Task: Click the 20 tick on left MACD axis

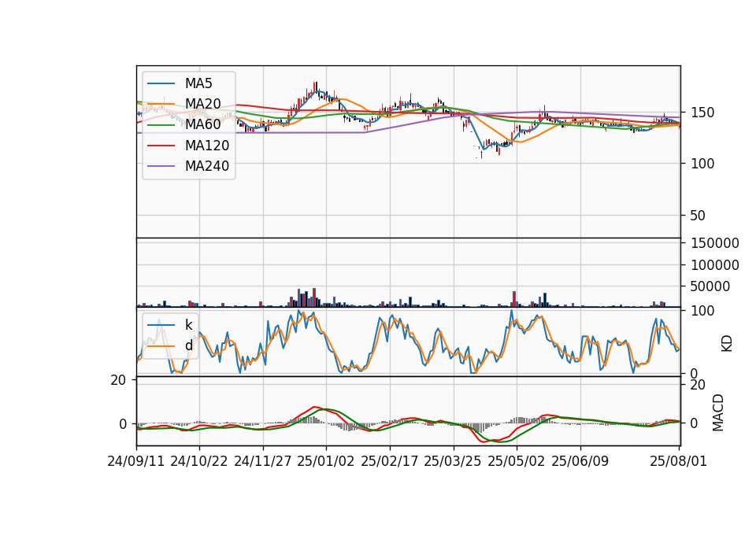Action: [119, 380]
